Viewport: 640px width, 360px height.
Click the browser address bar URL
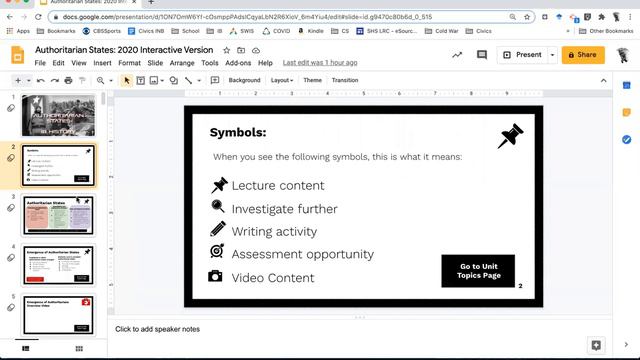pos(247,17)
